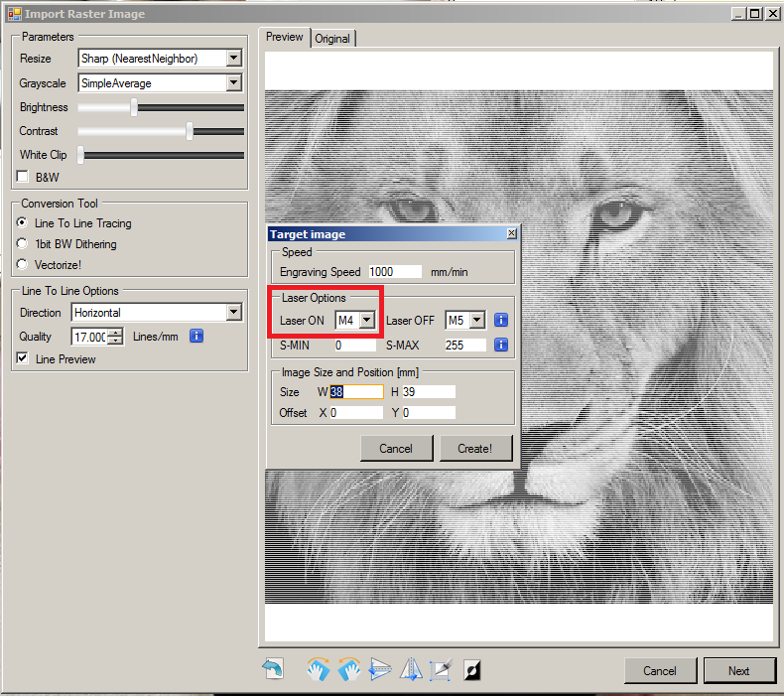Viewport: 784px width, 696px height.
Task: Select the Vectorize! conversion option
Action: pos(22,264)
